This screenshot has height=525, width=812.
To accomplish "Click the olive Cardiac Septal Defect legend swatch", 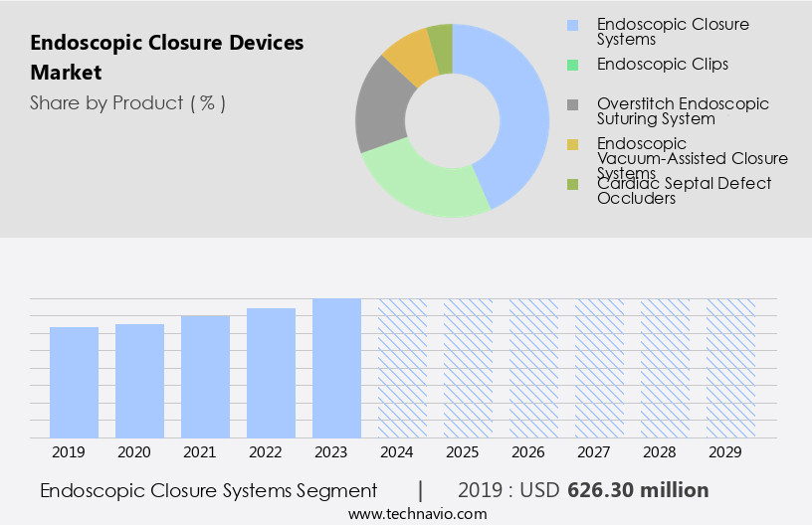I will 571,184.
